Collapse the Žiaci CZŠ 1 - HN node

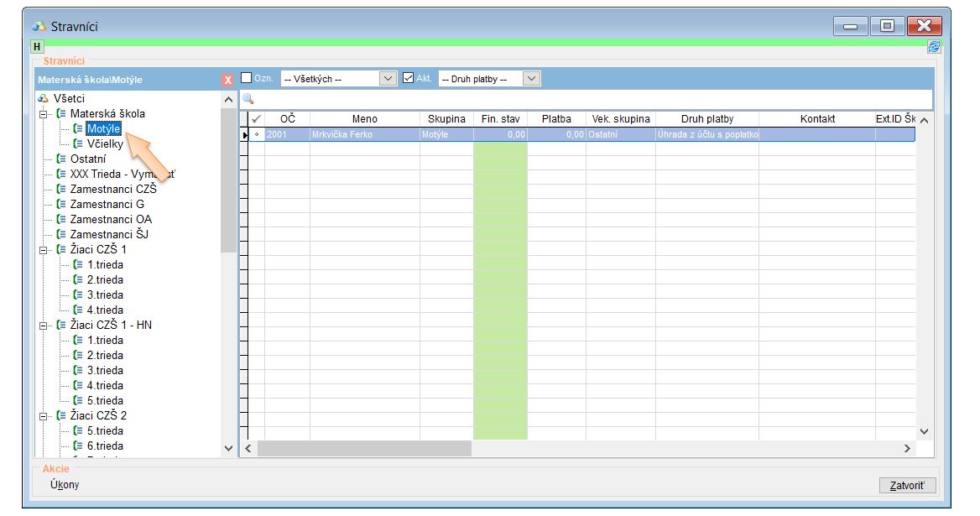tap(43, 326)
